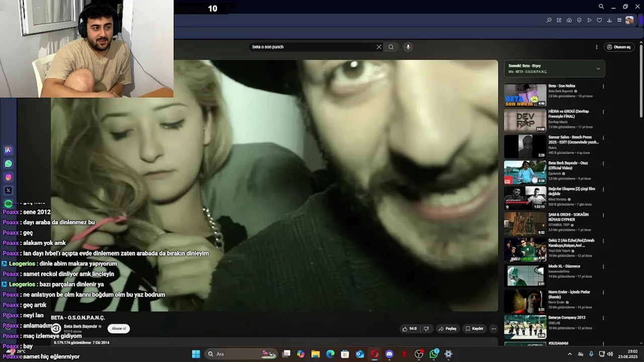Screen dimensions: 644x362
Task: Click the taskbar Ara search box
Action: point(240,354)
